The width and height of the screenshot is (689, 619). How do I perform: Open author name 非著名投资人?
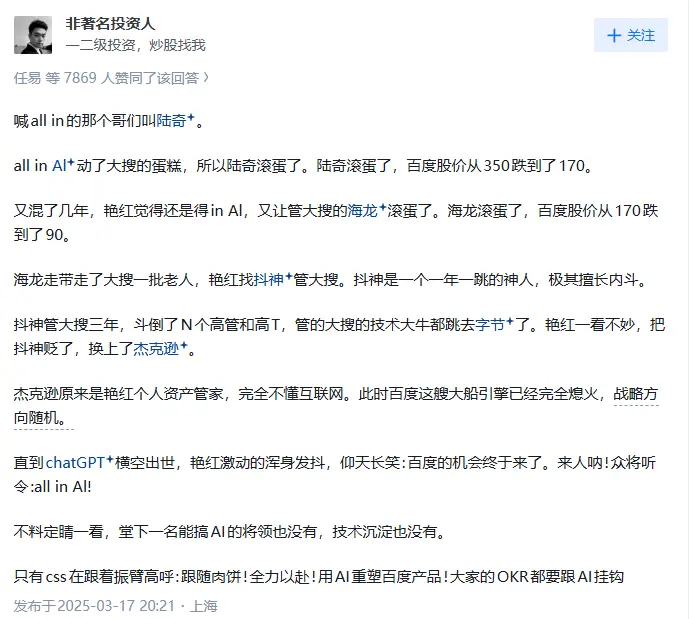coord(110,23)
